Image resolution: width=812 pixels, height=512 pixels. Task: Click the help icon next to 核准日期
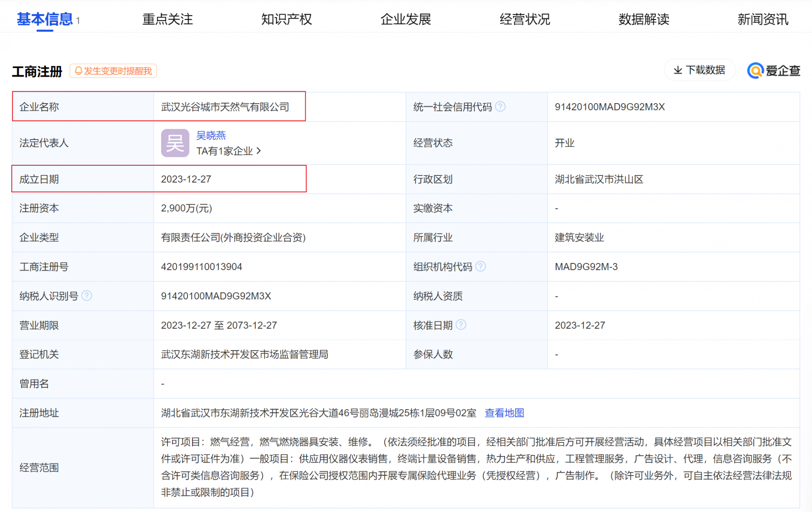click(x=461, y=325)
